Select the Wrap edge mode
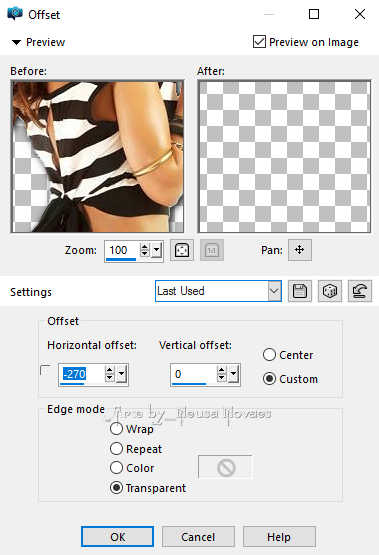Image resolution: width=379 pixels, height=555 pixels. [x=116, y=429]
